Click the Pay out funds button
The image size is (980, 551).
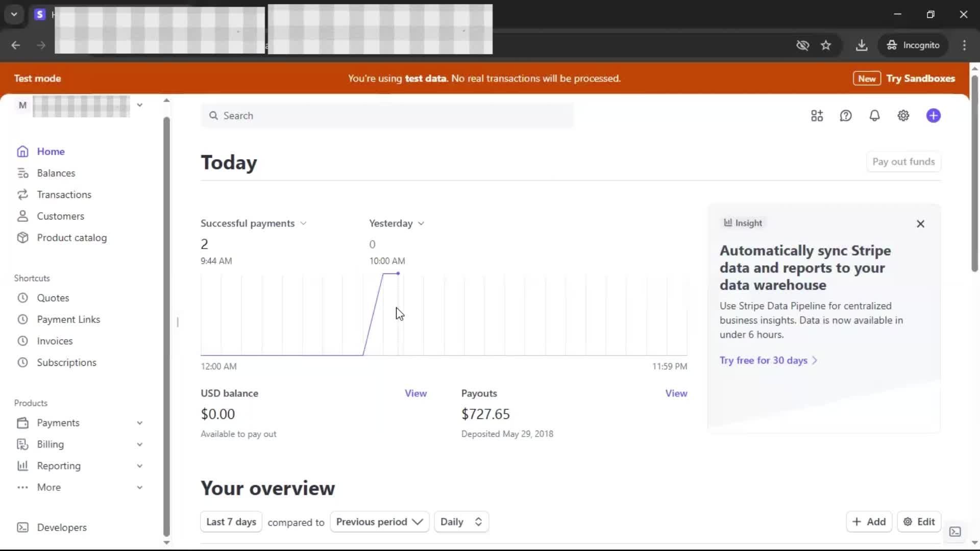coord(903,162)
